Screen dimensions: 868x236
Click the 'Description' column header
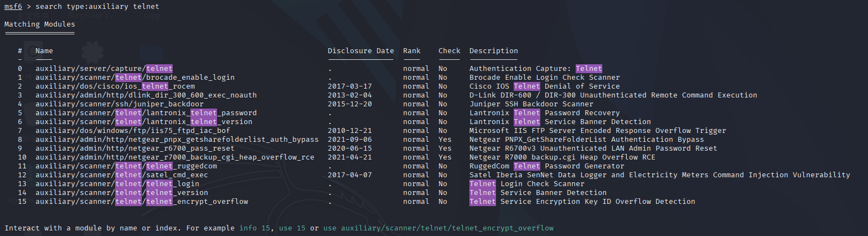pyautogui.click(x=493, y=51)
